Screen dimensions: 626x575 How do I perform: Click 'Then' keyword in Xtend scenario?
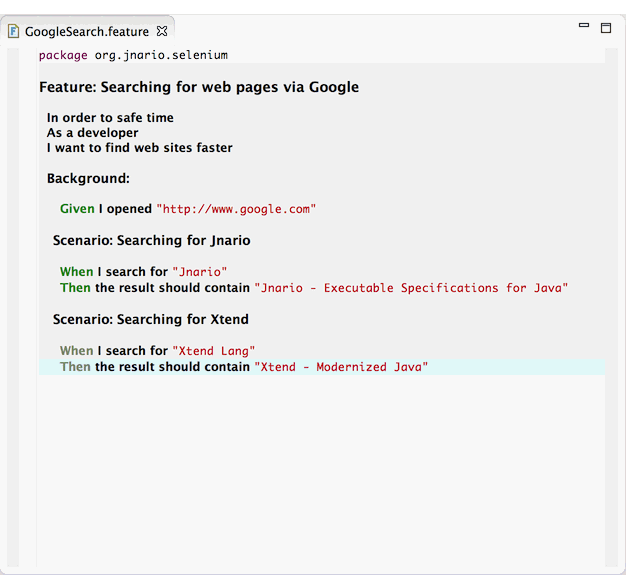(x=75, y=367)
